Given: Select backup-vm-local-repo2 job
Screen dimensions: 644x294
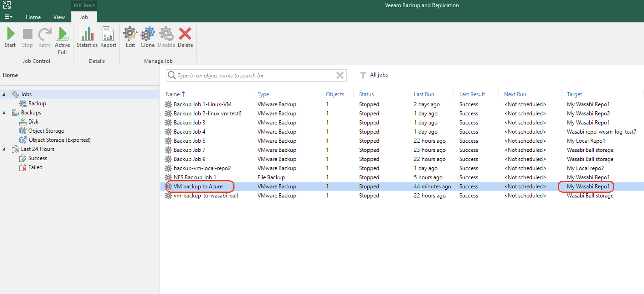Looking at the screenshot, I should click(x=402, y=168).
